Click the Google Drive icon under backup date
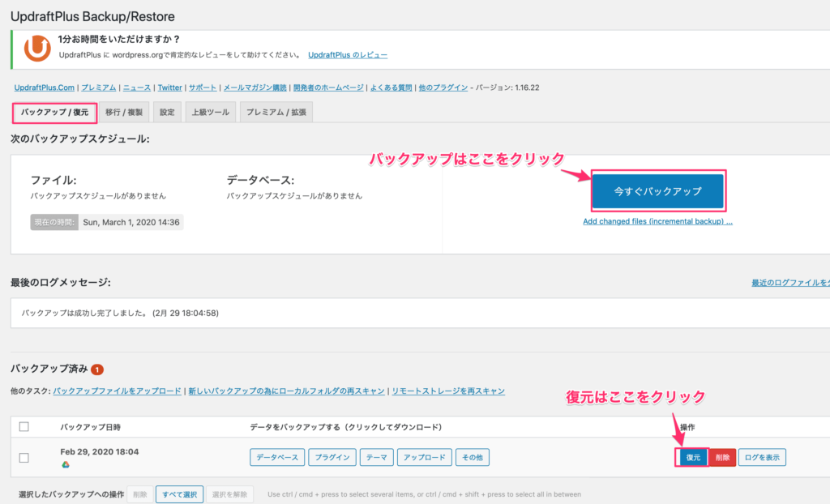 [65, 465]
